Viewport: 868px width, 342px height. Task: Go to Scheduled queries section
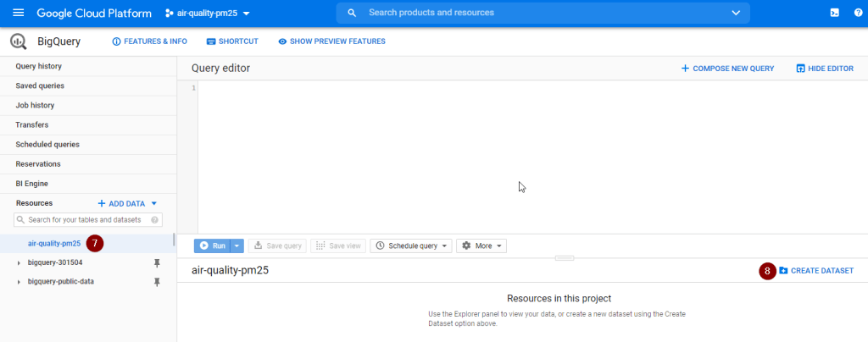pyautogui.click(x=47, y=144)
